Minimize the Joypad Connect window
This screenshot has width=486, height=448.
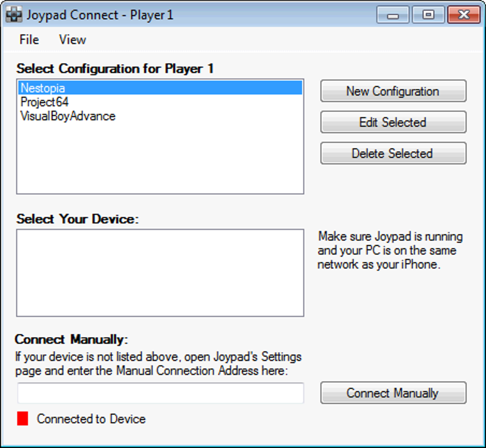[x=393, y=15]
